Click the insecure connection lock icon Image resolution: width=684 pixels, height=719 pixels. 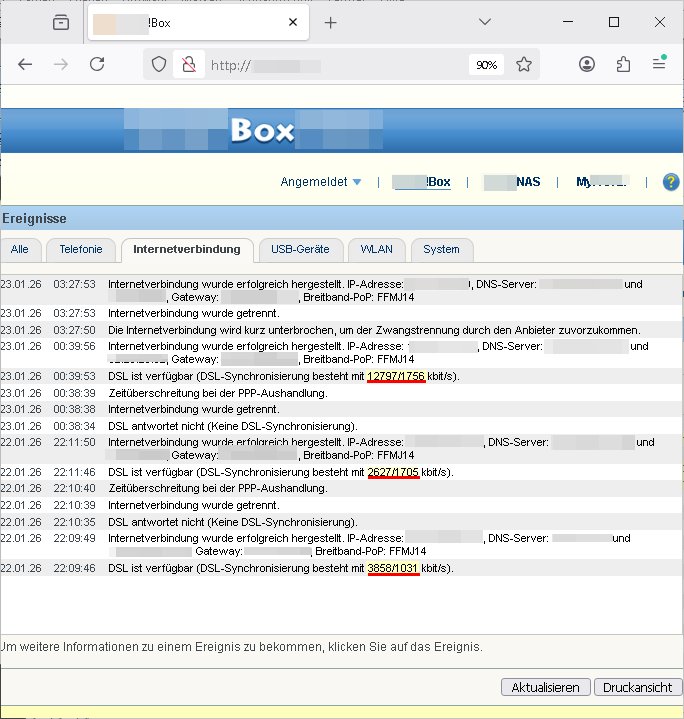coord(185,64)
